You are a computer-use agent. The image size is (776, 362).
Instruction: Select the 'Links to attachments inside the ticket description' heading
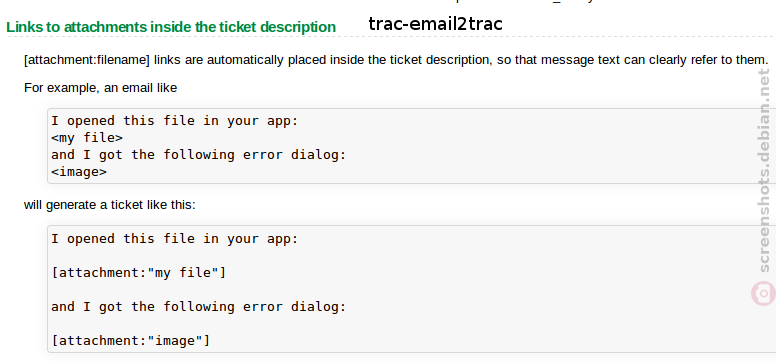(x=171, y=27)
